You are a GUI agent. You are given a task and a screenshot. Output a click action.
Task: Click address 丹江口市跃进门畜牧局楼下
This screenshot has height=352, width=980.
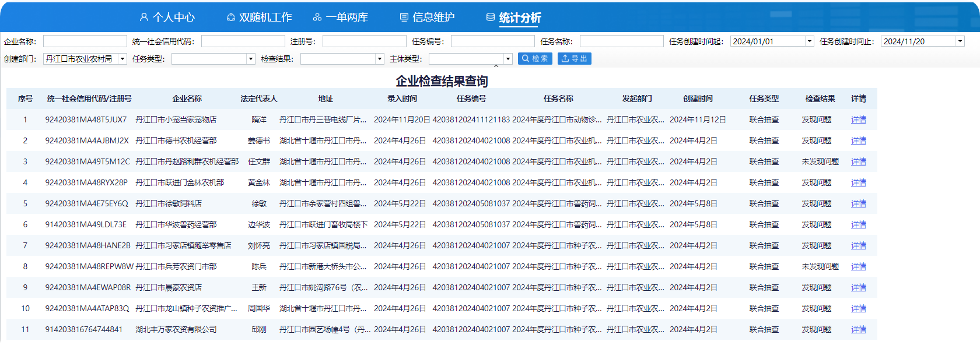(324, 224)
